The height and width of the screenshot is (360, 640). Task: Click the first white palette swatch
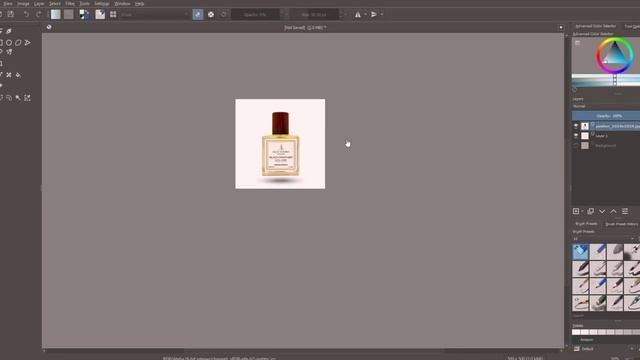[576, 332]
